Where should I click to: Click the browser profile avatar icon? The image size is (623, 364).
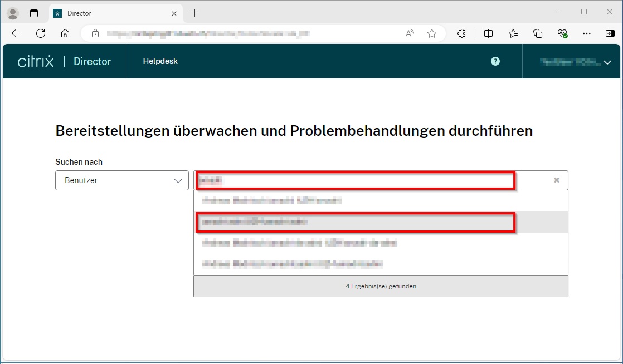click(x=12, y=12)
